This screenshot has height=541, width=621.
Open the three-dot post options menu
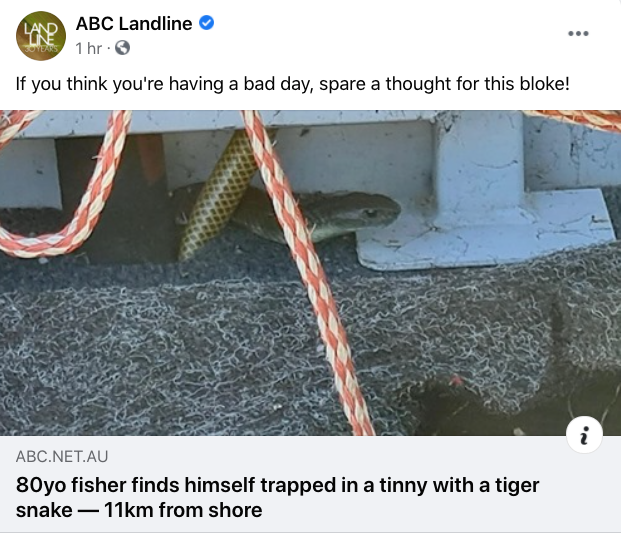578,34
